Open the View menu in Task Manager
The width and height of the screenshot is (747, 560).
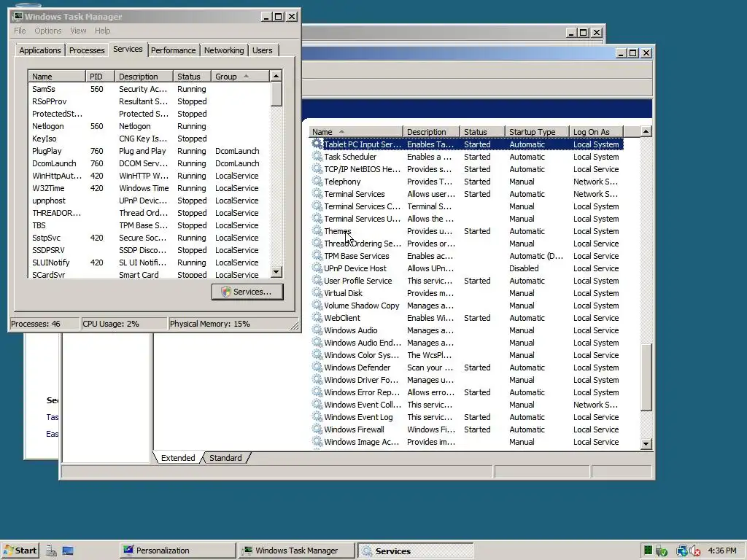point(78,31)
